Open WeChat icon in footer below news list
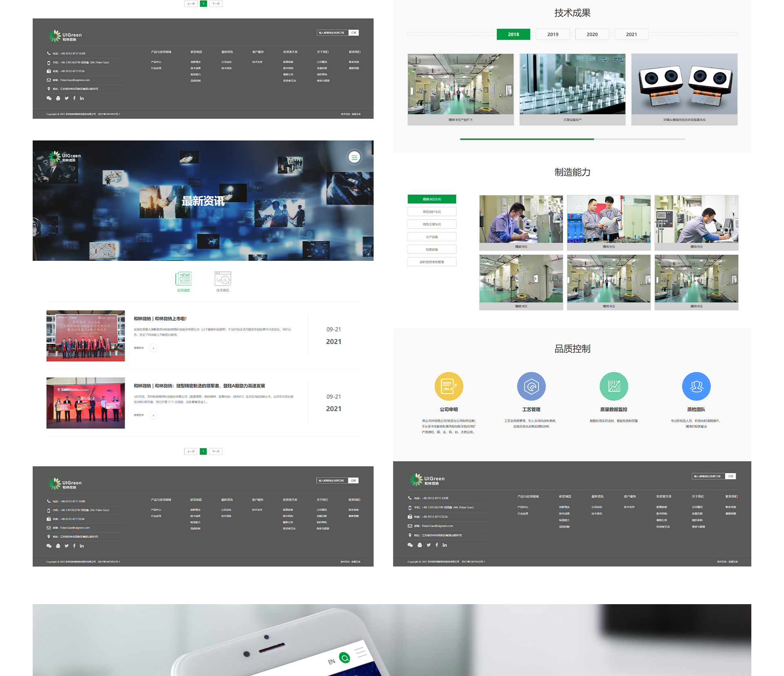This screenshot has width=784, height=676. point(49,546)
